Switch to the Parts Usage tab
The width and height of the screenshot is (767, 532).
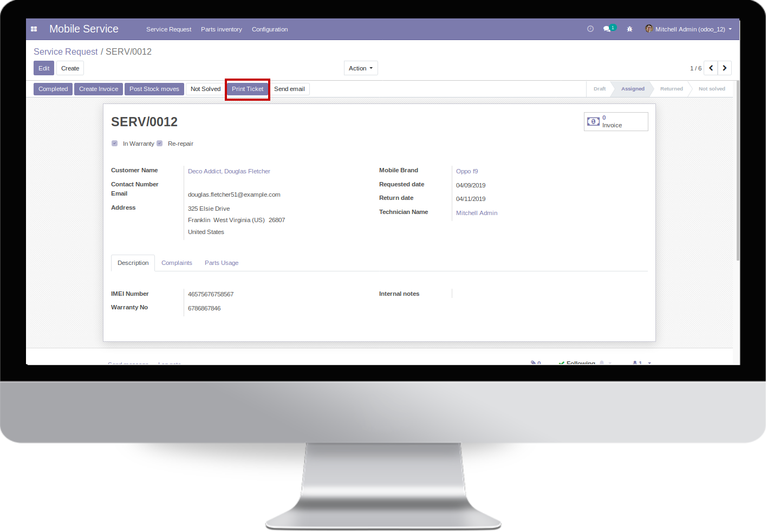(x=222, y=263)
